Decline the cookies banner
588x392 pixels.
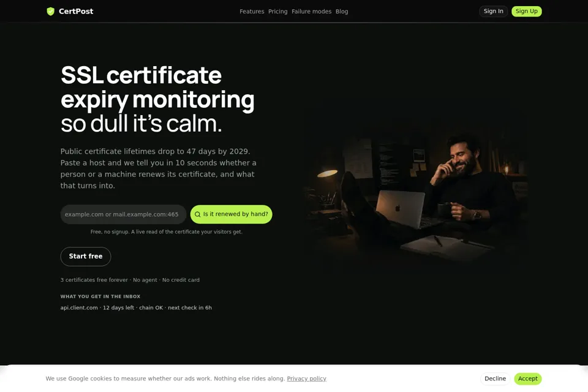495,379
